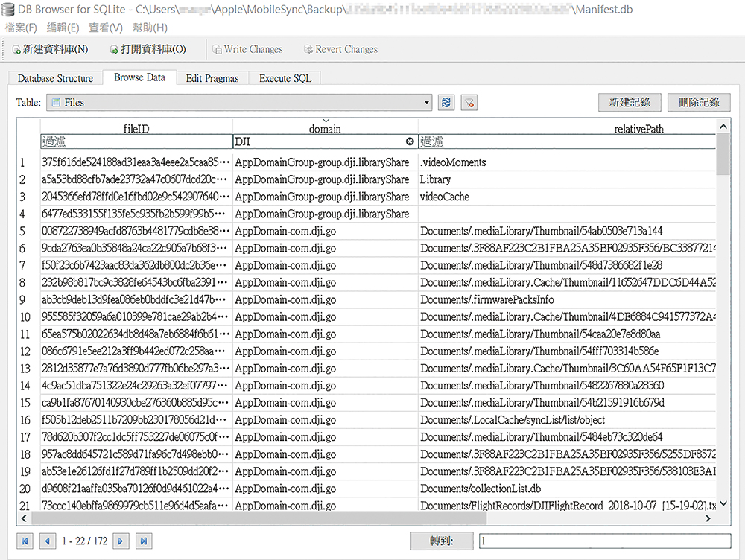Click the clear all filters icon

click(469, 102)
